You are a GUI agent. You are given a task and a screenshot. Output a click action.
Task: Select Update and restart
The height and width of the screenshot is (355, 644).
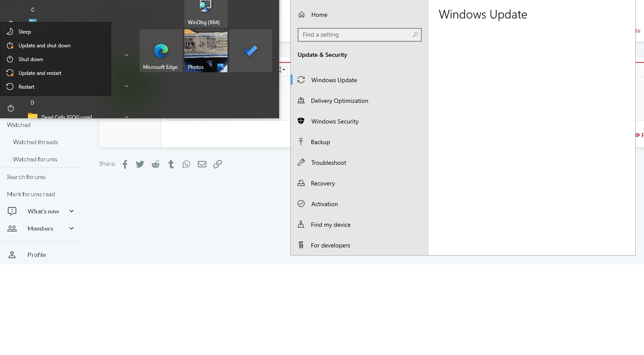point(56,73)
